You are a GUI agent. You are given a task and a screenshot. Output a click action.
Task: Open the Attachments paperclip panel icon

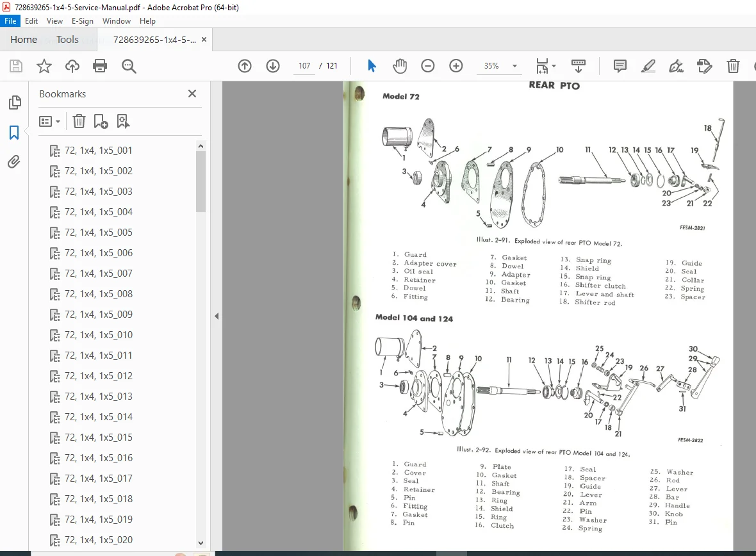[x=14, y=161]
